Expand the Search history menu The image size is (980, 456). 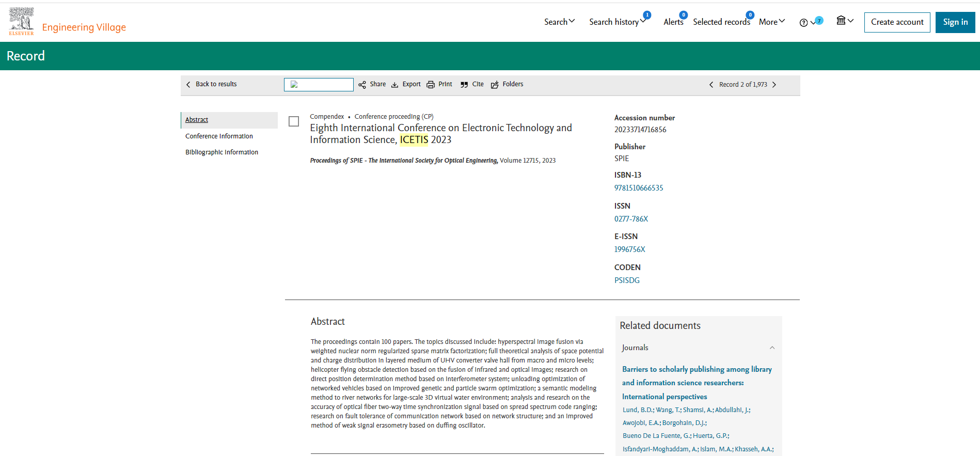[617, 22]
